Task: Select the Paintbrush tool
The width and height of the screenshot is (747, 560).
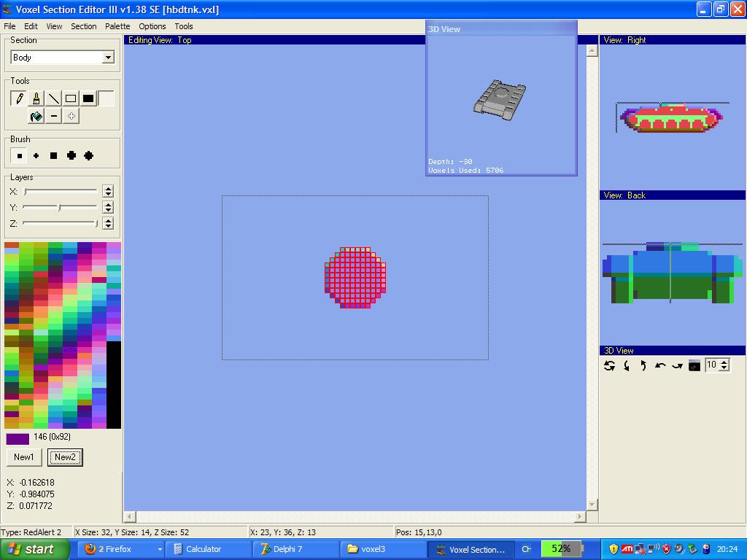Action: point(36,98)
